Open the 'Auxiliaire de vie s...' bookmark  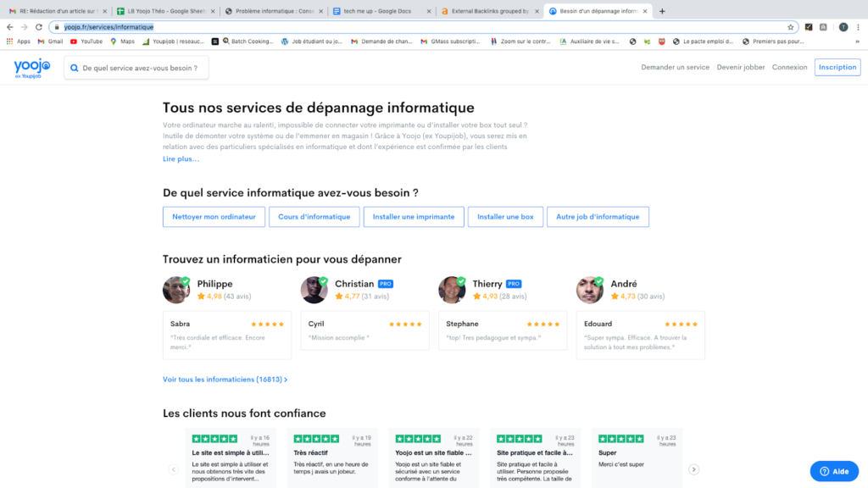click(x=590, y=42)
